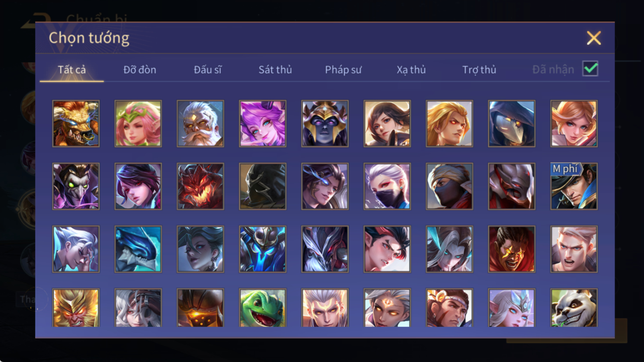Show the 'Pháp sư' hero category
The image size is (644, 362).
click(343, 70)
